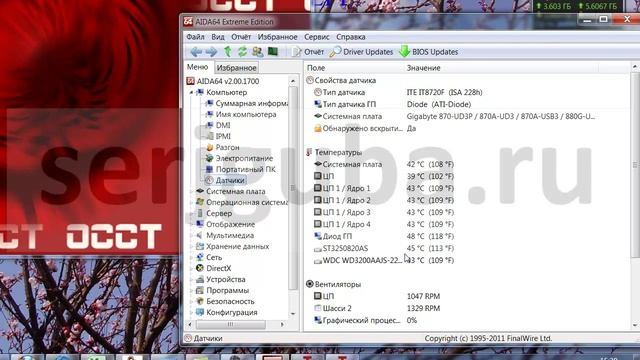This screenshot has height=360, width=640.
Task: Select ЦП 1 / Ядро 1 temperature row
Action: pos(467,189)
